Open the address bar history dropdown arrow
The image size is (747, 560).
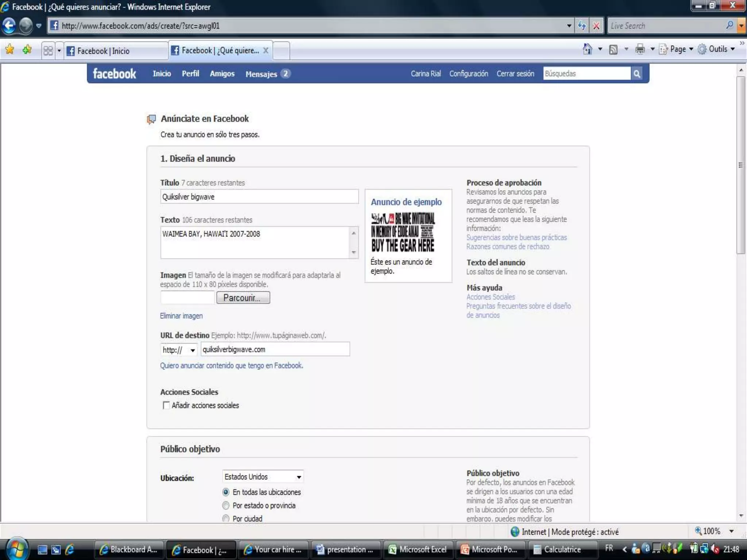click(569, 26)
